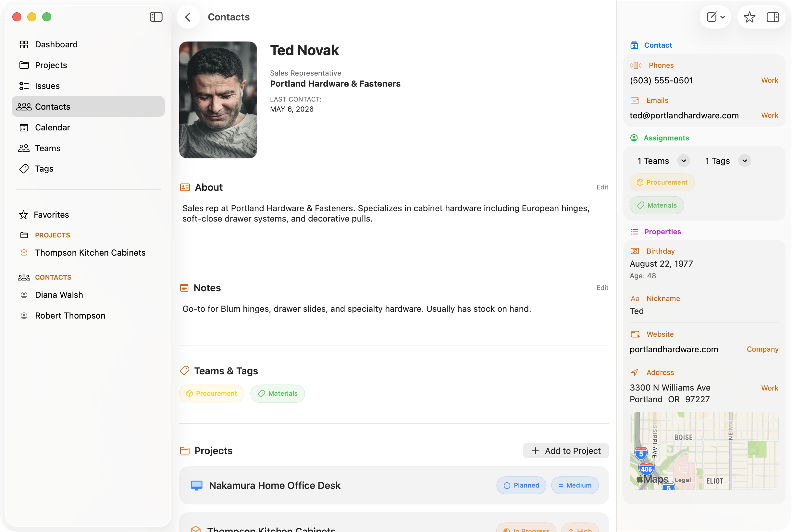792x532 pixels.
Task: Click the Tags icon in sidebar
Action: point(24,169)
